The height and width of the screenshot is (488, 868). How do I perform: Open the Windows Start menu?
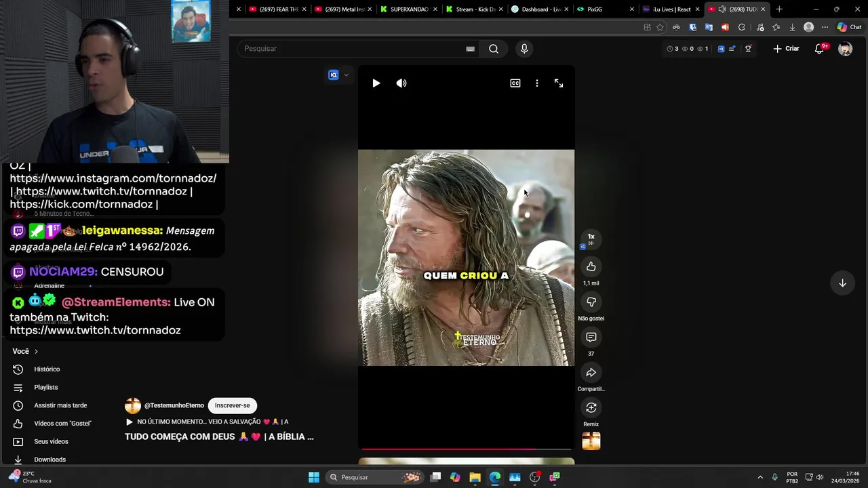point(314,477)
